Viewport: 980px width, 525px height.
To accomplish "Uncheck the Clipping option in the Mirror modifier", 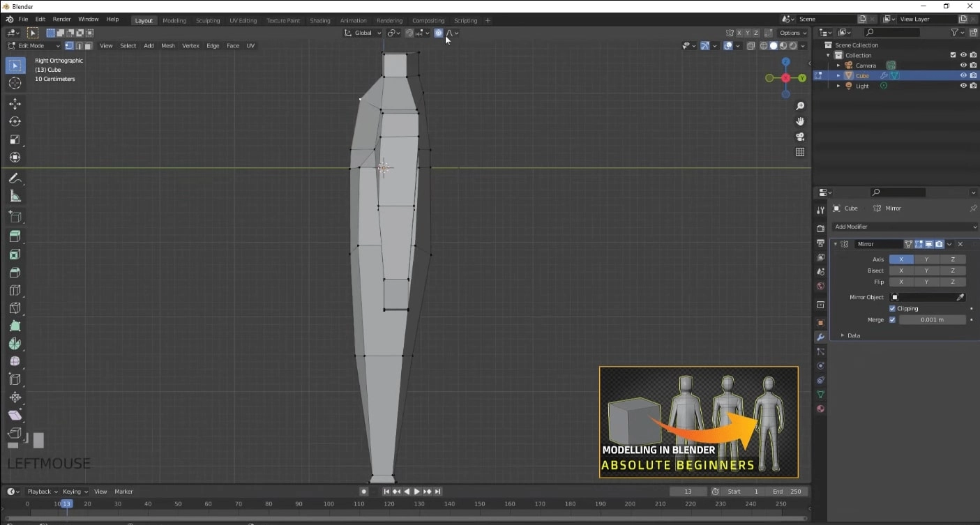I will pyautogui.click(x=894, y=308).
